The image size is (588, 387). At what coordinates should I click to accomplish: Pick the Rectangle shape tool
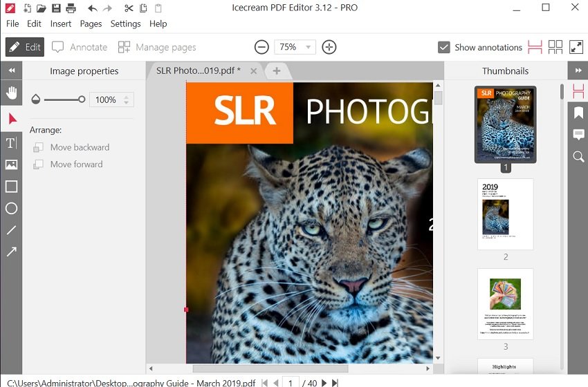coord(11,187)
